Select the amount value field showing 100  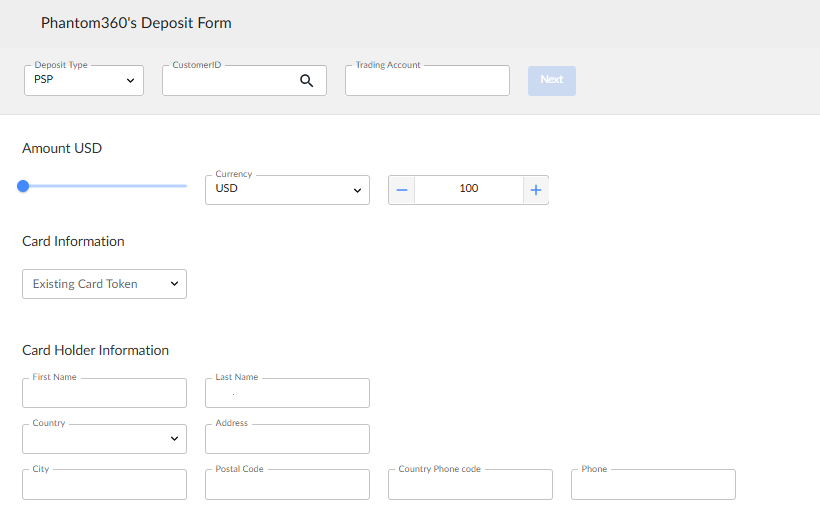click(x=468, y=190)
